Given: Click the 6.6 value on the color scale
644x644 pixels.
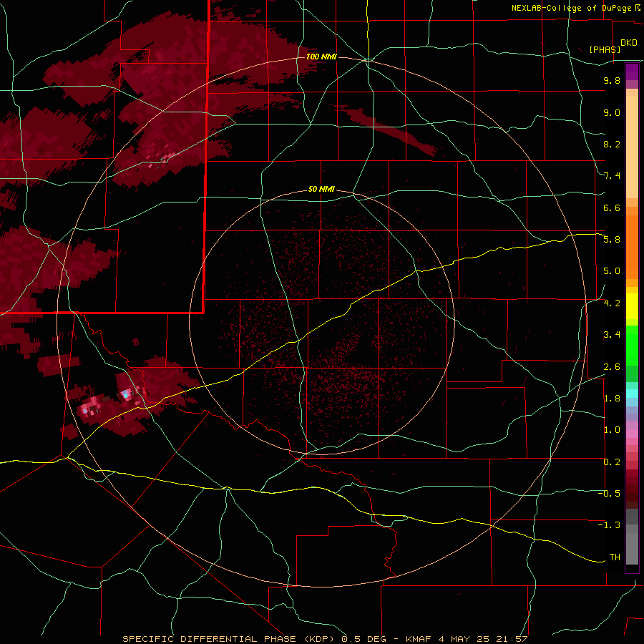Looking at the screenshot, I should pyautogui.click(x=612, y=208).
